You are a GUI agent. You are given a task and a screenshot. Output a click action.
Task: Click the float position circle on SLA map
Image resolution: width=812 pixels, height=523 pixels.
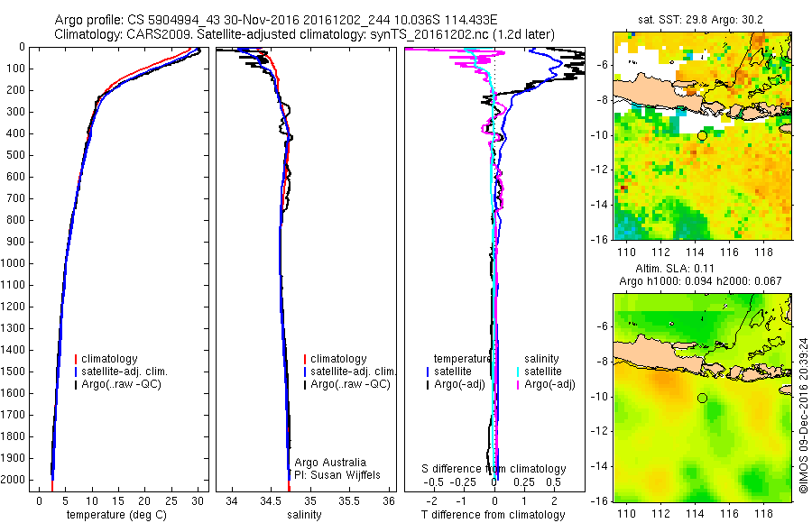pyautogui.click(x=702, y=398)
